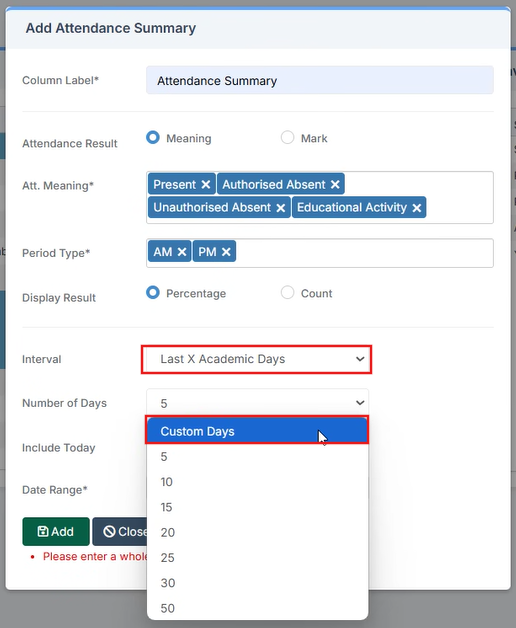Select the Meaning radio button

pyautogui.click(x=153, y=137)
